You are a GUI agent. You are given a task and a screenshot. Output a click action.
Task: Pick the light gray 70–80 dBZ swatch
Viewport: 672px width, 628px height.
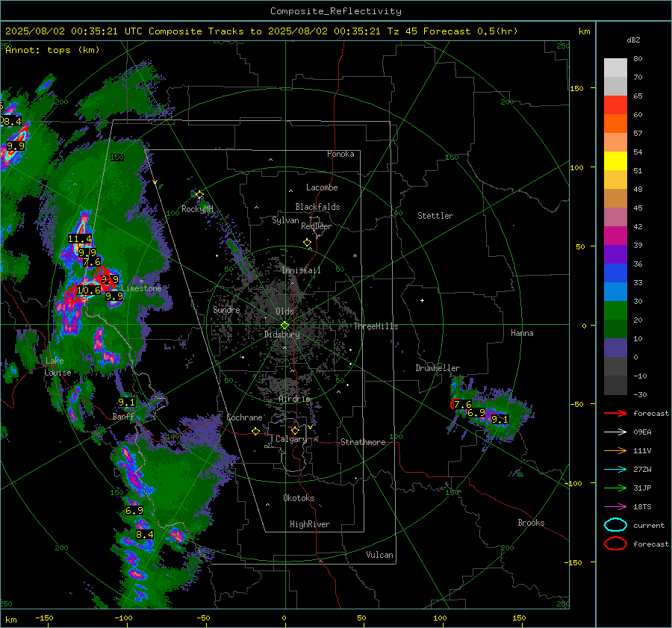(x=615, y=68)
